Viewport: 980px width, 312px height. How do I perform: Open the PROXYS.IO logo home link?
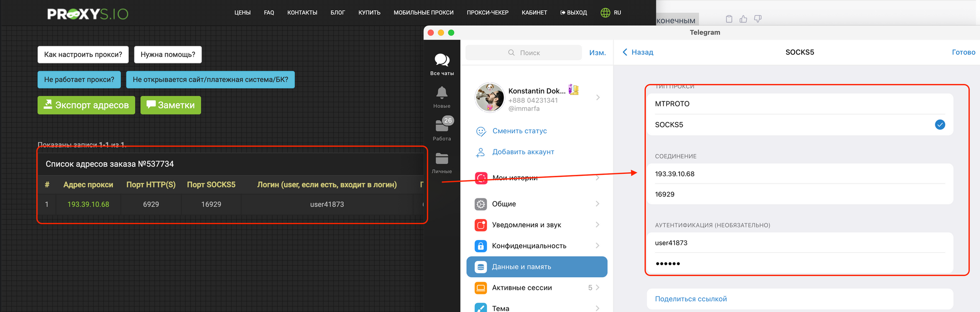tap(88, 14)
